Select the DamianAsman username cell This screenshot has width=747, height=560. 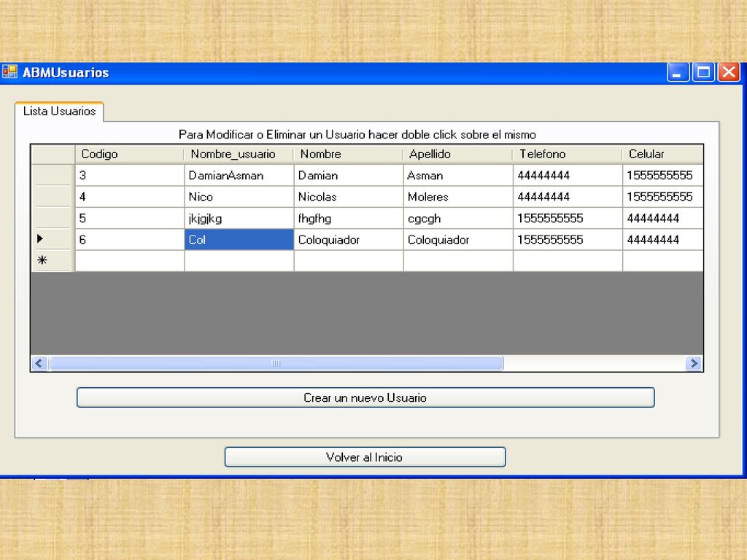pyautogui.click(x=239, y=175)
